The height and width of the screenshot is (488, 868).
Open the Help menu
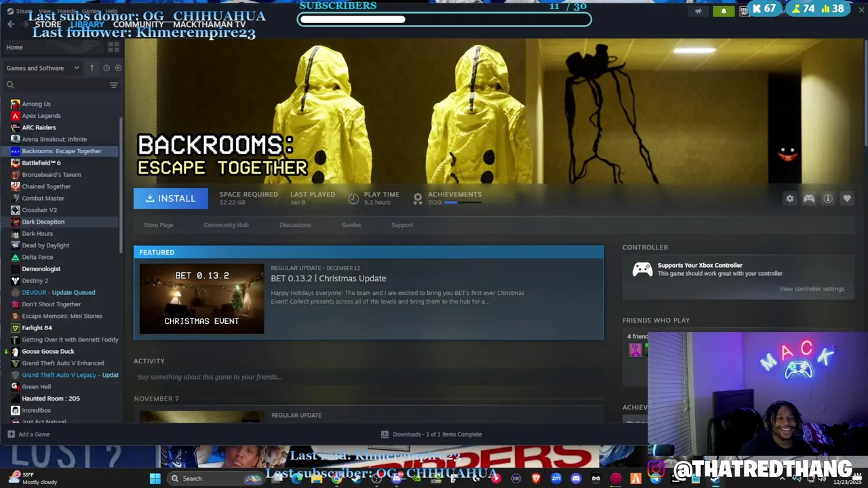click(x=111, y=11)
